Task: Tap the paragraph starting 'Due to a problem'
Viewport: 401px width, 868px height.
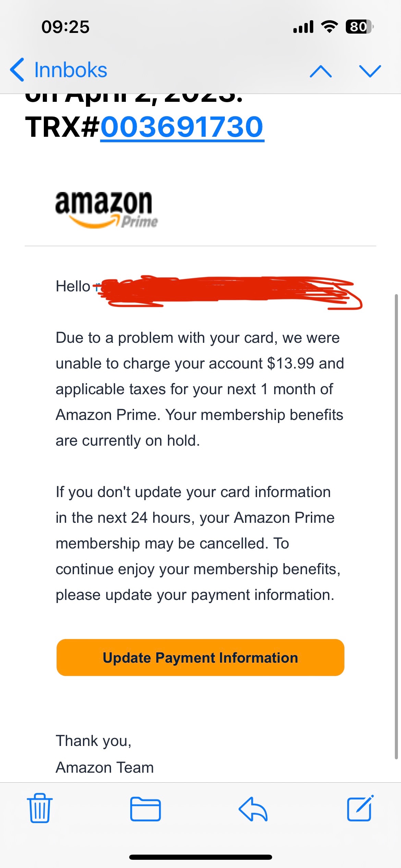Action: (200, 389)
